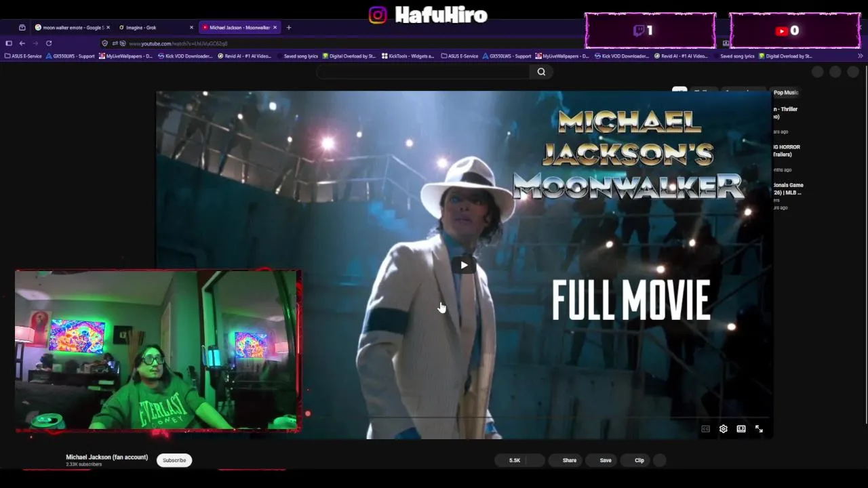Open first GX550LWS - Support bookmark
The image size is (868, 488).
point(70,56)
